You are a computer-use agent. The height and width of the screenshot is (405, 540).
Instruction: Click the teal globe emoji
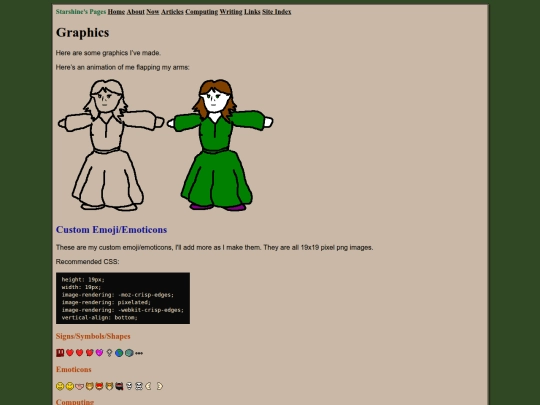click(129, 353)
